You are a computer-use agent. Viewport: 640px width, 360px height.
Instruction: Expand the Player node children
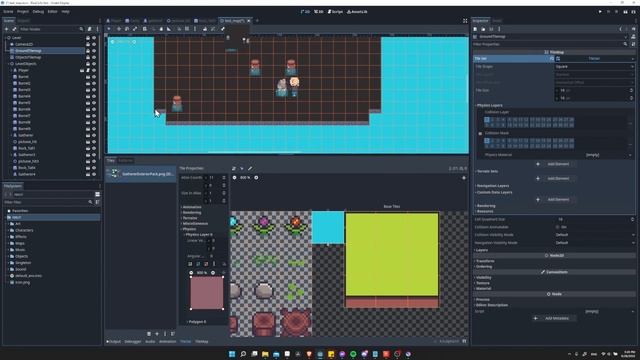tap(12, 70)
